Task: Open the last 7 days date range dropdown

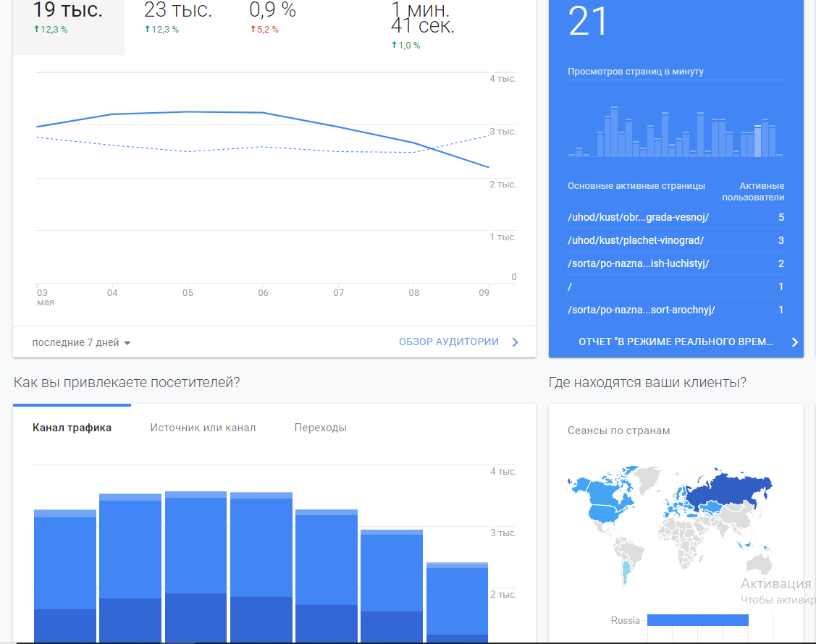Action: (x=81, y=342)
